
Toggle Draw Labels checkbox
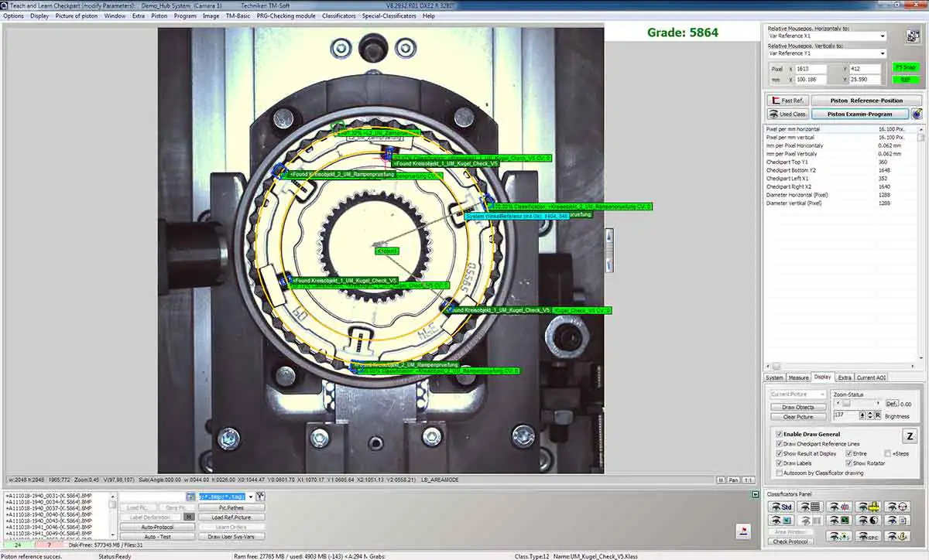click(x=780, y=463)
